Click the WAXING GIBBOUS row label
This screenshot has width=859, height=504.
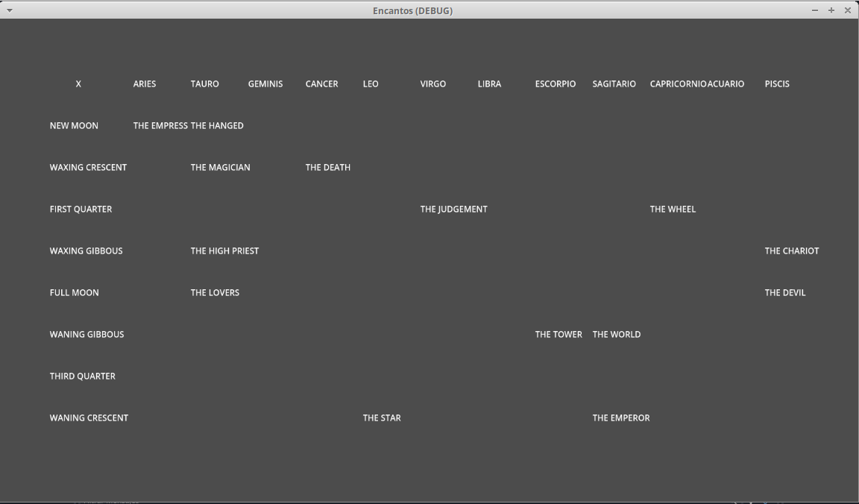86,251
